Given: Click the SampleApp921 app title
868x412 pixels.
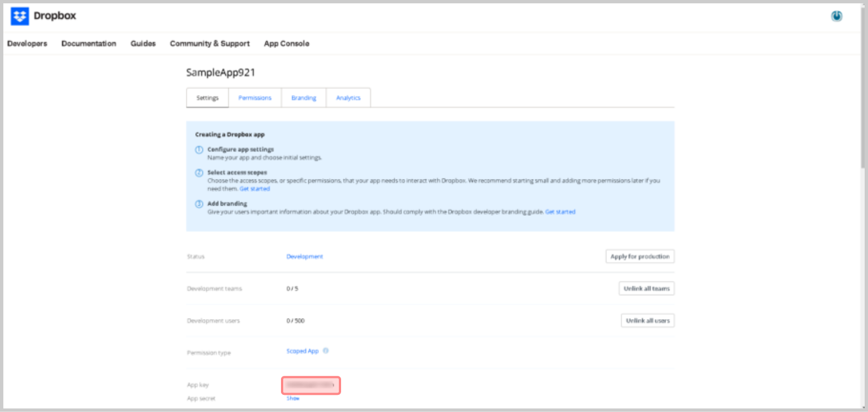Looking at the screenshot, I should 221,72.
